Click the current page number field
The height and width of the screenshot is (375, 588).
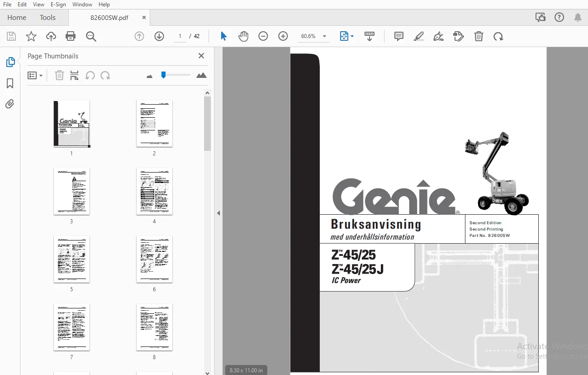coord(180,36)
